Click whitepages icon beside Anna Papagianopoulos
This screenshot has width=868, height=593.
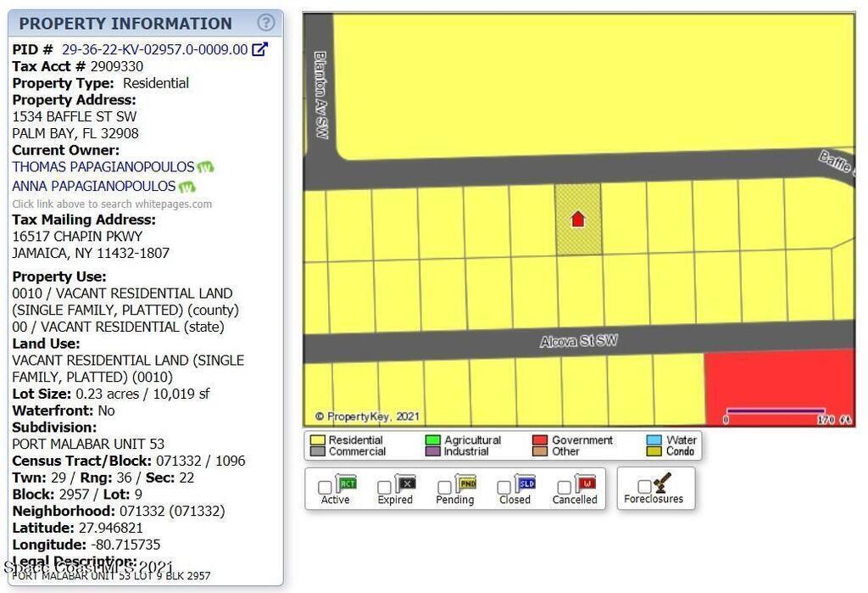[x=187, y=187]
